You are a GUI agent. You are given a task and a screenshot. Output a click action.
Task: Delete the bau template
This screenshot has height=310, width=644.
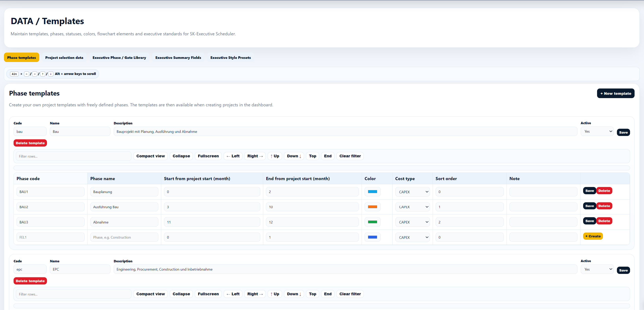[x=30, y=143]
